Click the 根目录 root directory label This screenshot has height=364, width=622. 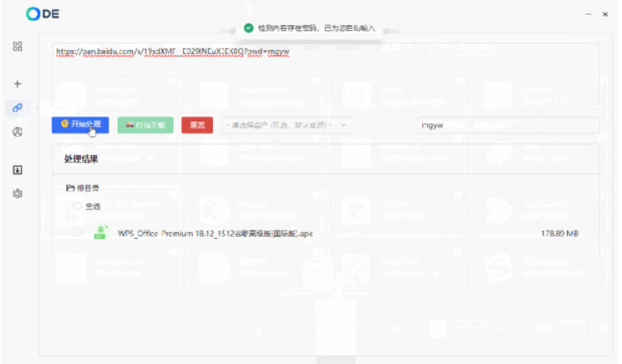click(87, 188)
